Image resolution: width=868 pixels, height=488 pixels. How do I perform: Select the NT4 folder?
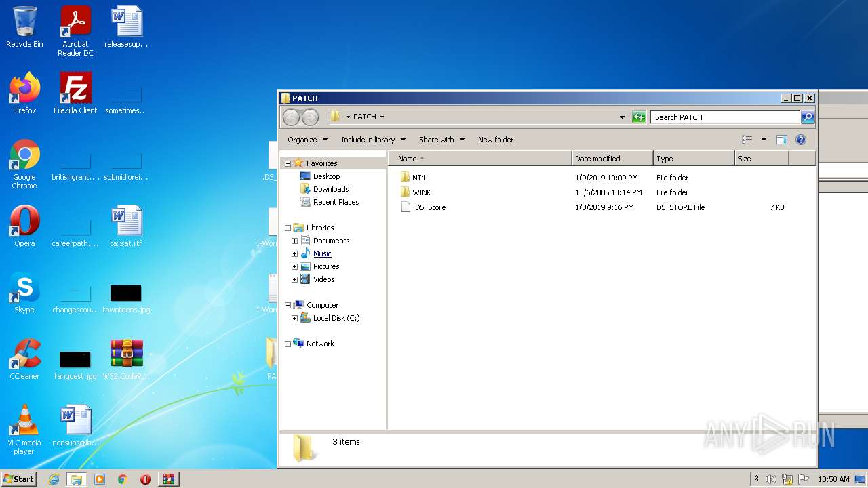click(418, 178)
